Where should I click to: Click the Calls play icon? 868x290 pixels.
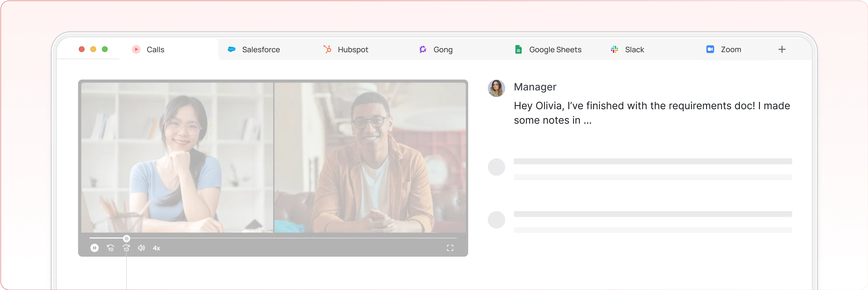tap(136, 50)
